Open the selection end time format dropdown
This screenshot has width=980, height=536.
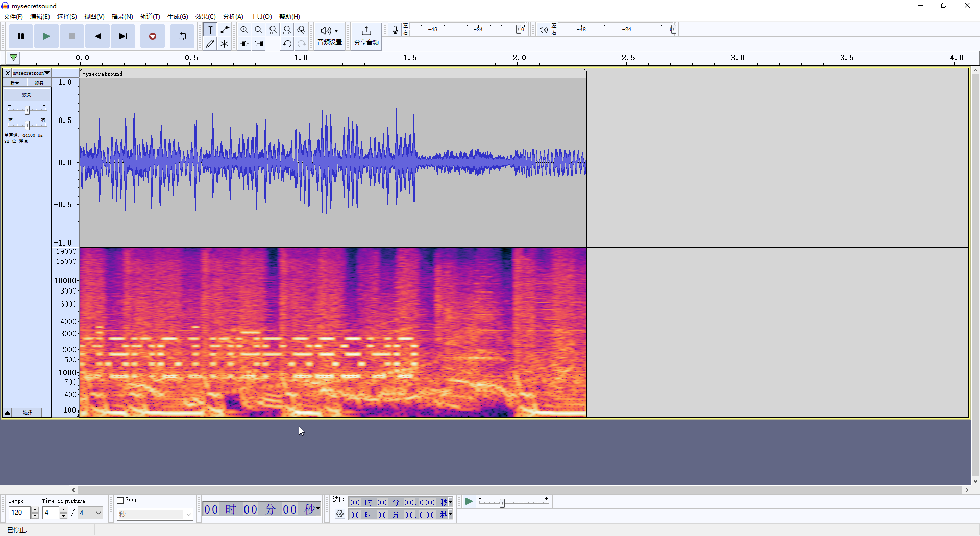(450, 515)
